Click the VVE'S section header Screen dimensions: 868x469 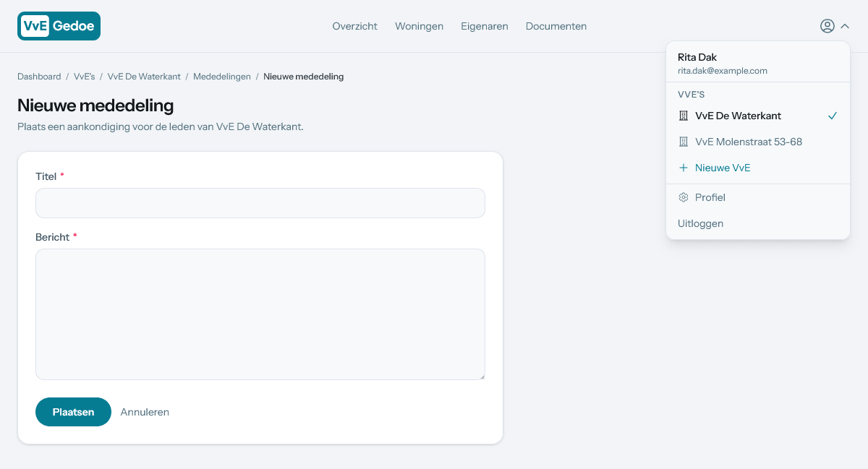point(692,95)
